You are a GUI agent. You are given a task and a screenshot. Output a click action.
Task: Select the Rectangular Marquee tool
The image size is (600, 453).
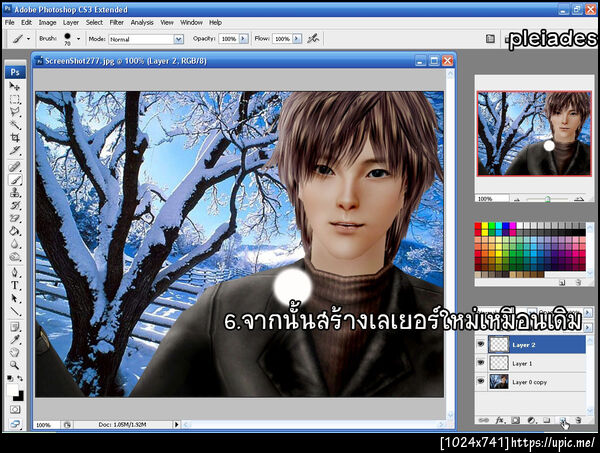tap(14, 99)
